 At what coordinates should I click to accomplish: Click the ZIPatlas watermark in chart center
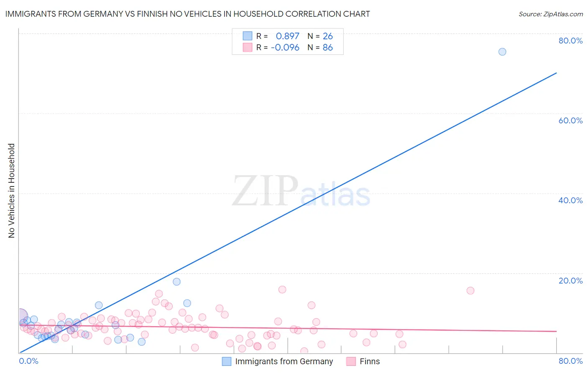(x=301, y=192)
